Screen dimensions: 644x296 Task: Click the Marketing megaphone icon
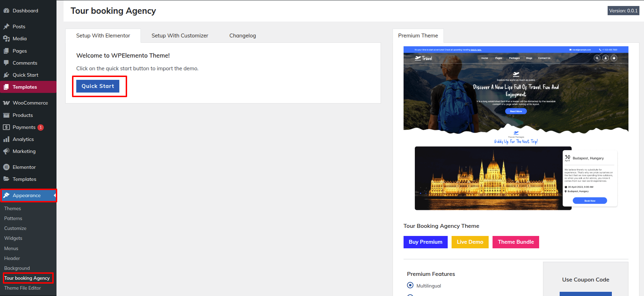tap(6, 151)
